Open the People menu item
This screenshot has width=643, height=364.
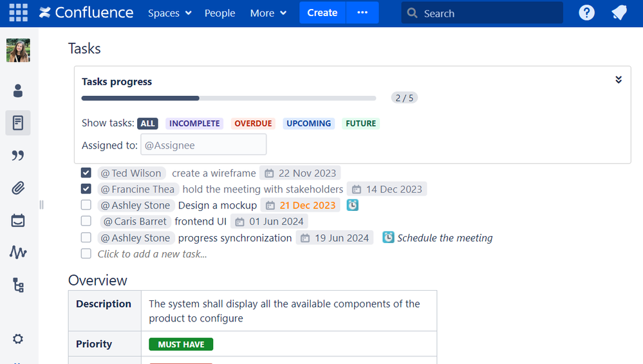click(x=219, y=13)
